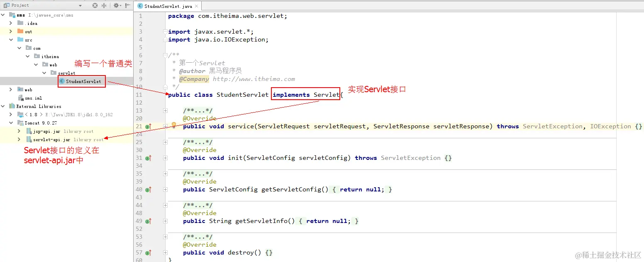The height and width of the screenshot is (262, 644).
Task: Select the StudentServlet.java editor tab
Action: click(x=168, y=6)
